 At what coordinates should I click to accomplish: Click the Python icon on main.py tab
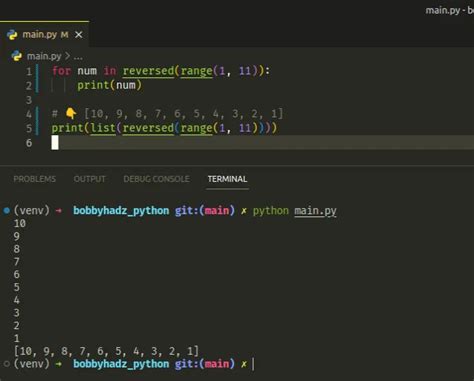pos(12,35)
